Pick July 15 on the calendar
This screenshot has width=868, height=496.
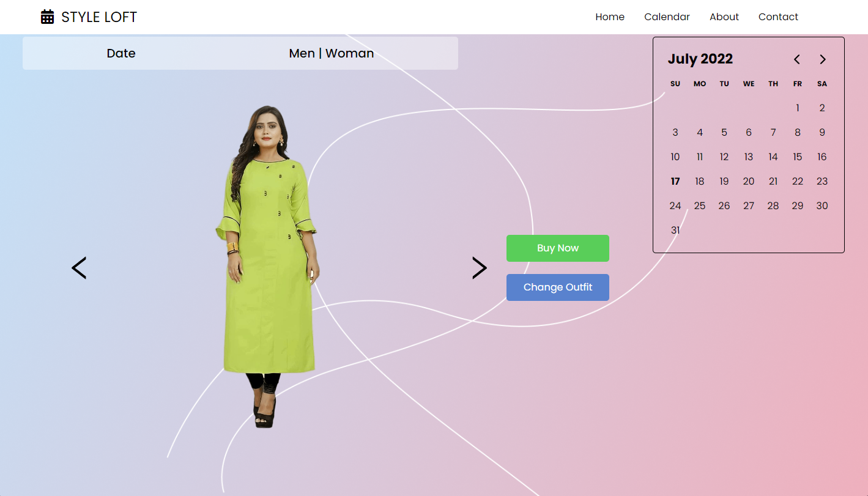point(798,157)
